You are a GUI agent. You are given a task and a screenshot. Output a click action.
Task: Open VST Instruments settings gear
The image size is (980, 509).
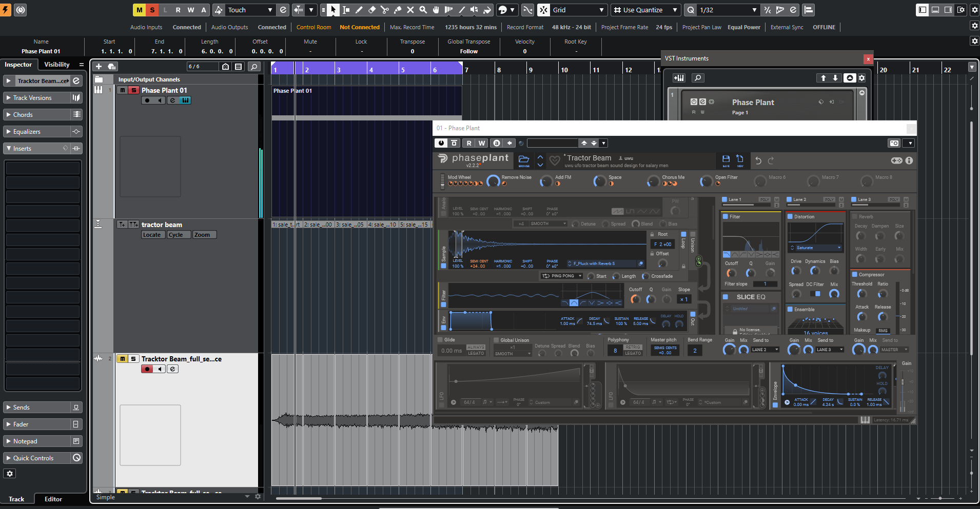(x=862, y=78)
